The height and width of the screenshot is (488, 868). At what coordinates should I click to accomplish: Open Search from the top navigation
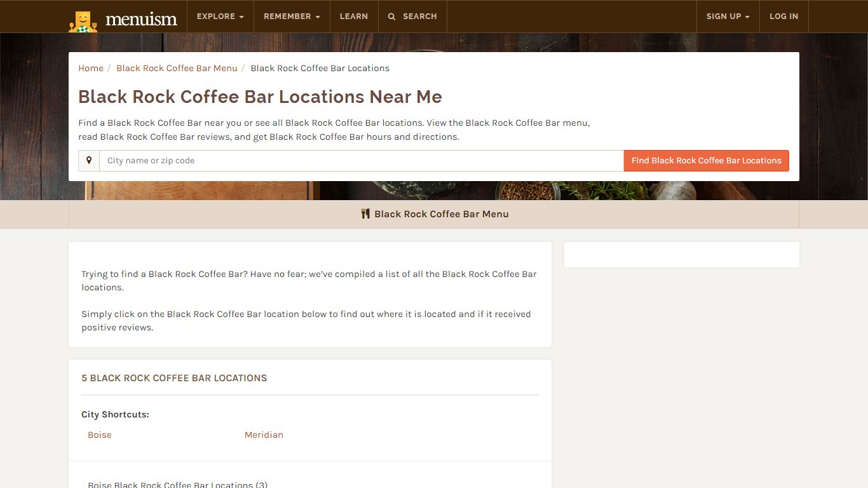412,17
